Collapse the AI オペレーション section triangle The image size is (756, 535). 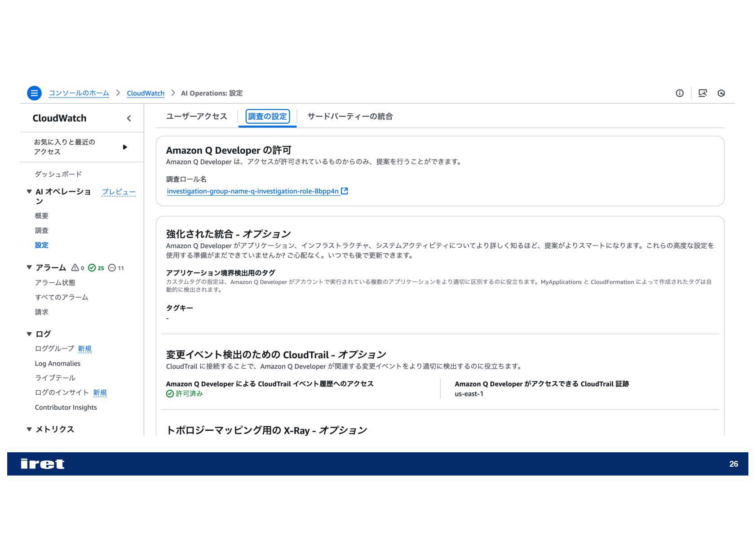[29, 192]
